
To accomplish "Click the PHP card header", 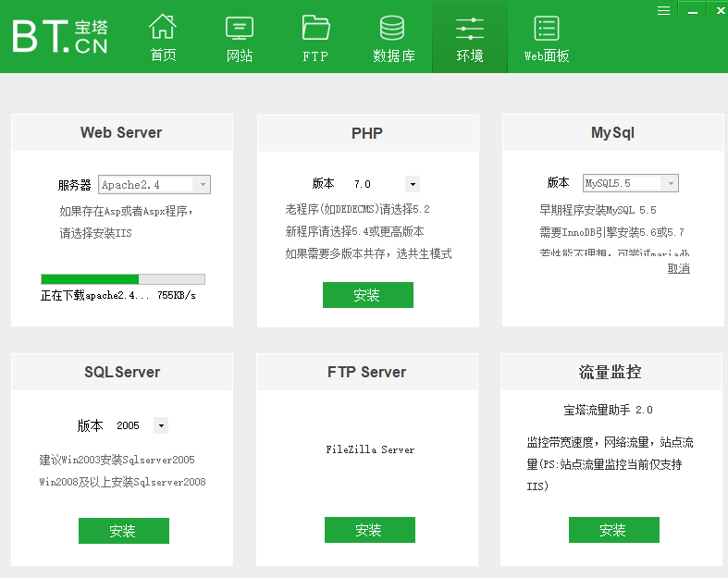I will pos(368,134).
